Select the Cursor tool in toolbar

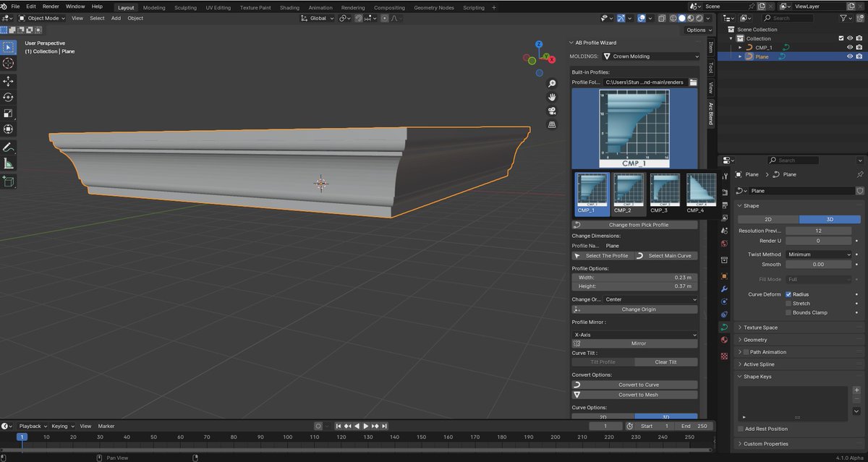8,64
